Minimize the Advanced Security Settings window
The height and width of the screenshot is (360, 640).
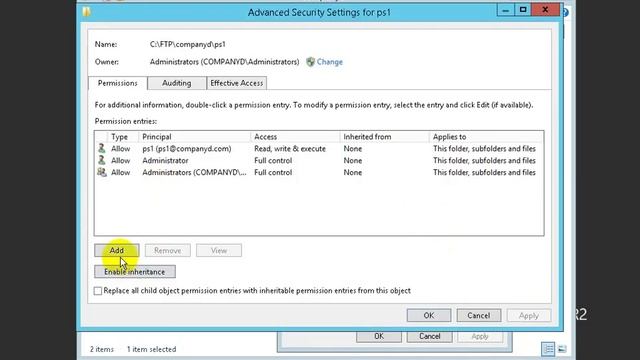[505, 10]
